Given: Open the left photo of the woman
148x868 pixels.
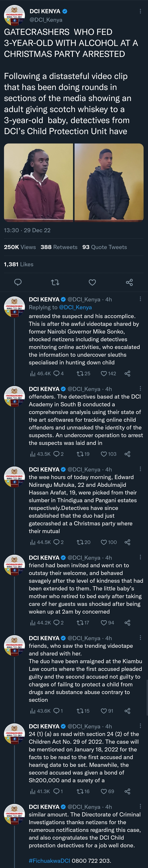Looking at the screenshot, I should click(38, 182).
